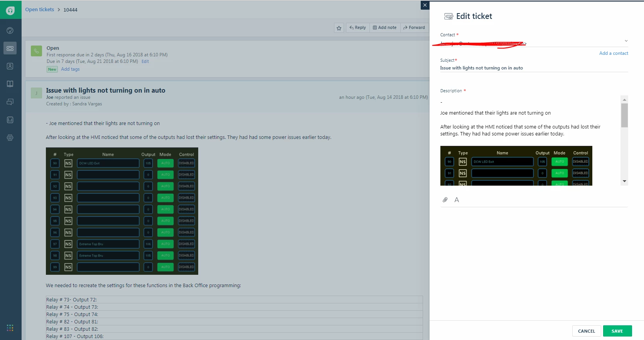Viewport: 644px width, 340px height.
Task: Click the ticket title Issue with lights not turning on
Action: (106, 90)
